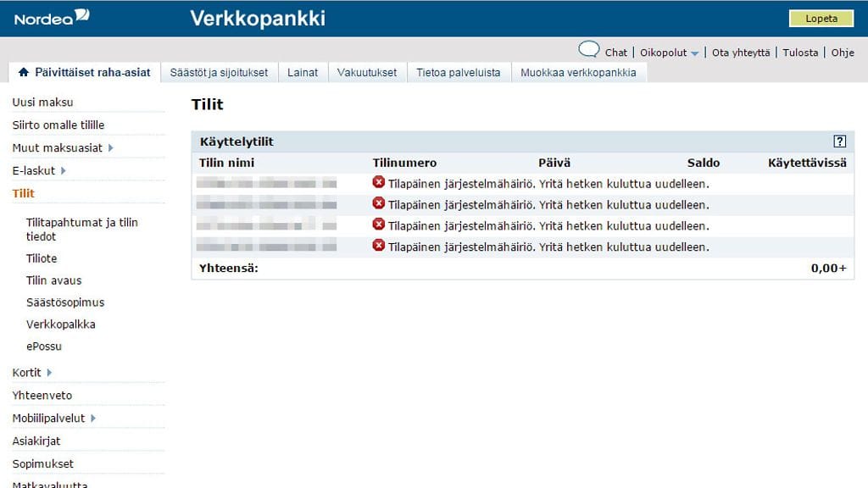Open the Chat bubble icon

(x=592, y=51)
